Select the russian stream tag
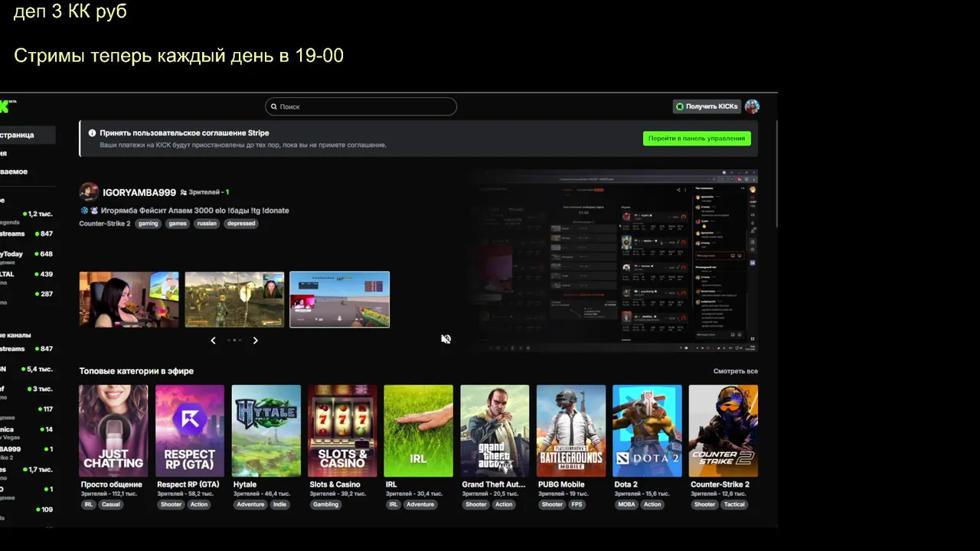 tap(207, 223)
